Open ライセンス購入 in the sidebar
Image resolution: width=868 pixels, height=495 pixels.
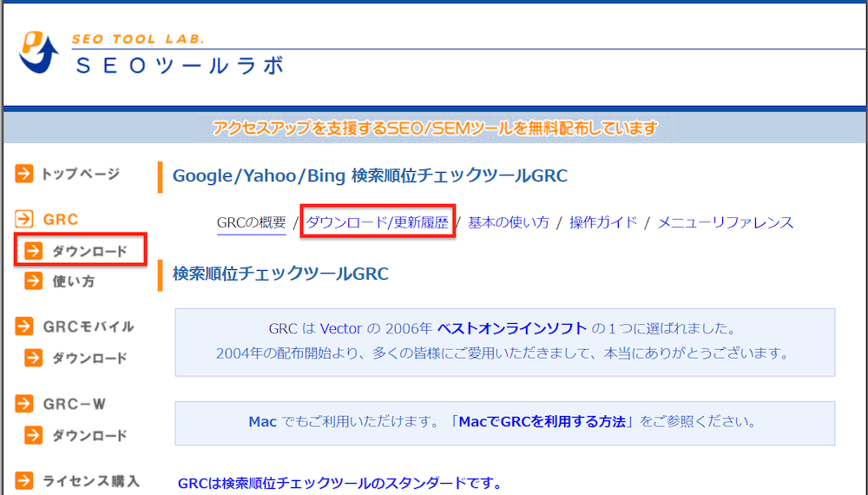tap(91, 481)
